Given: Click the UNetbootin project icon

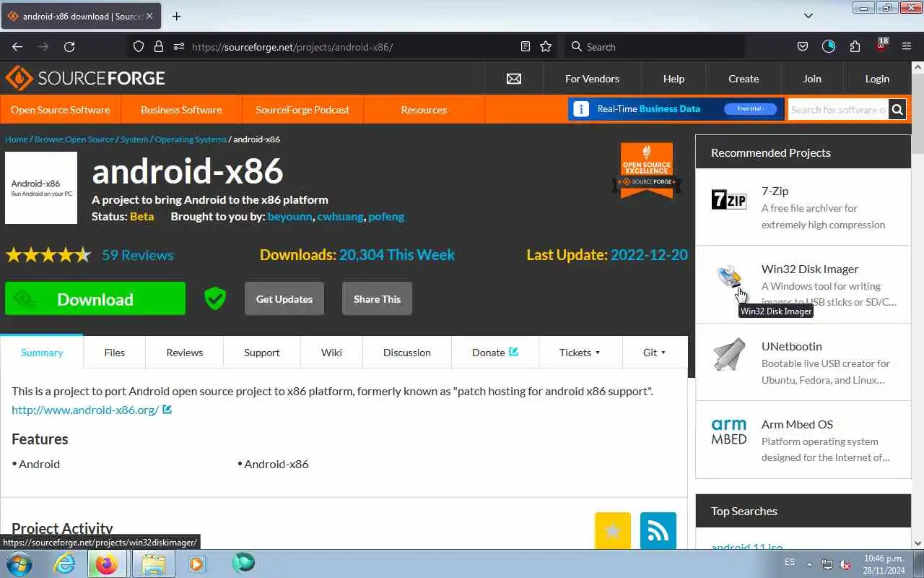Looking at the screenshot, I should (729, 355).
